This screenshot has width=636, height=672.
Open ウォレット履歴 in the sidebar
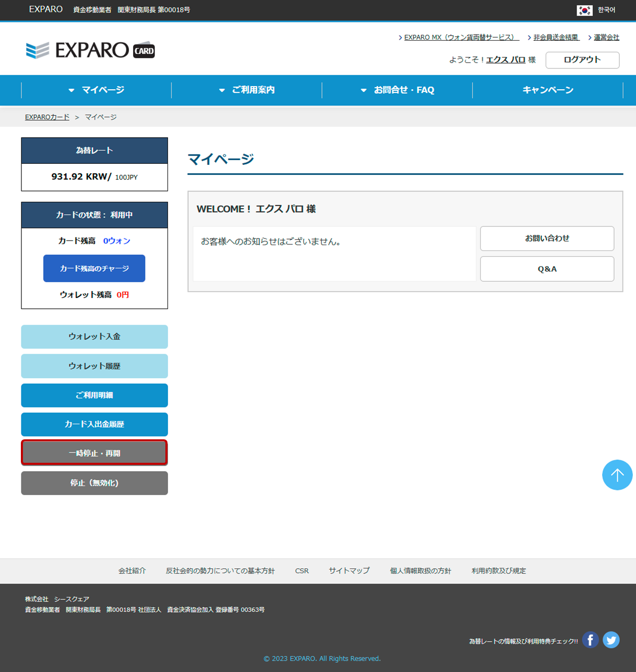pyautogui.click(x=94, y=366)
